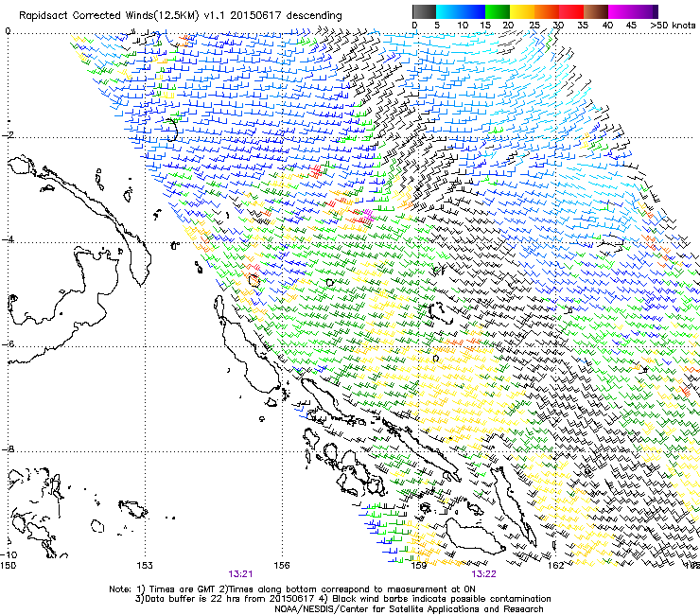Click the -10 latitude axis label
This screenshot has width=700, height=615.
[x=9, y=554]
